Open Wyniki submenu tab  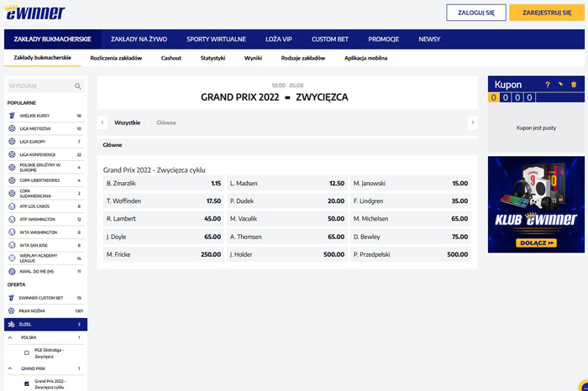(253, 58)
